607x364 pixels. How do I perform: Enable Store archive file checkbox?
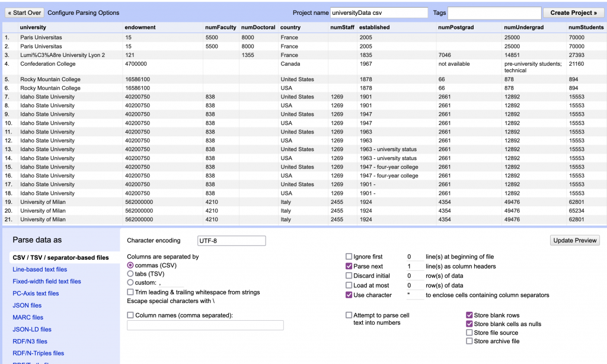(x=469, y=341)
